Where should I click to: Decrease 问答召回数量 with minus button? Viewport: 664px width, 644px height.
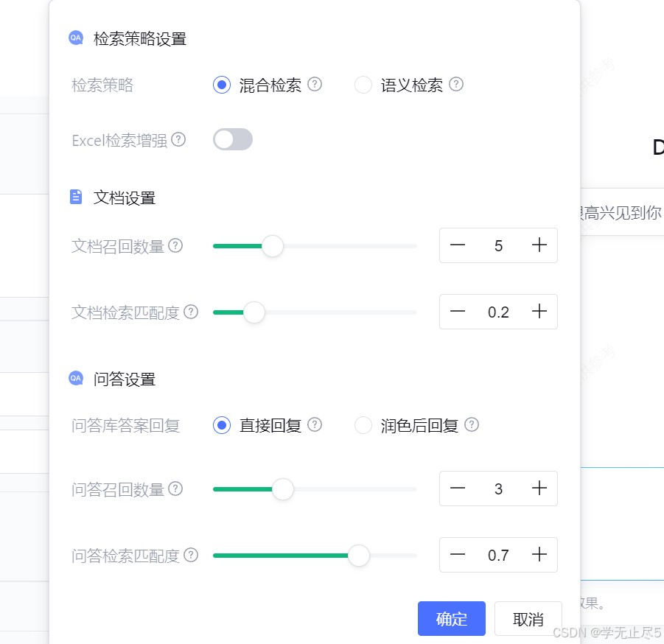click(458, 489)
